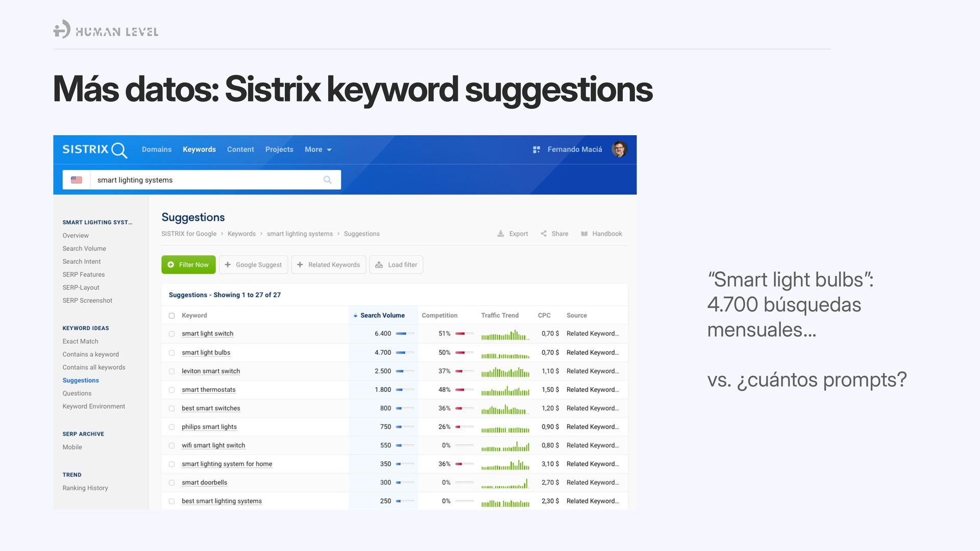Click the dashboard grid icon beside Fernando Maciá

click(536, 149)
